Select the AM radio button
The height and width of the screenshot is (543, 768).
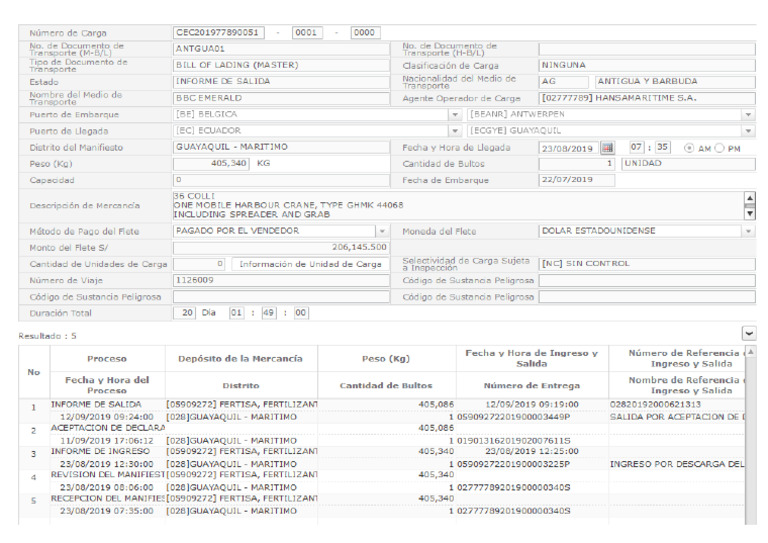pyautogui.click(x=689, y=148)
